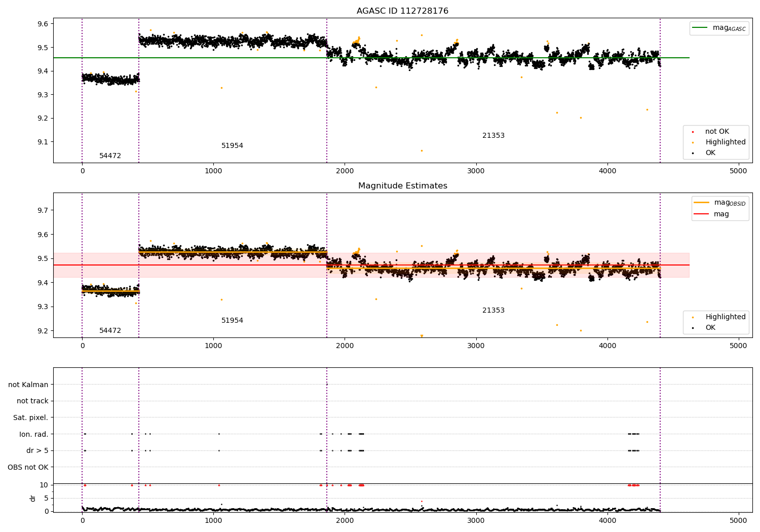Select the mag OBSID legend entry
The image size is (760, 532).
click(x=720, y=203)
